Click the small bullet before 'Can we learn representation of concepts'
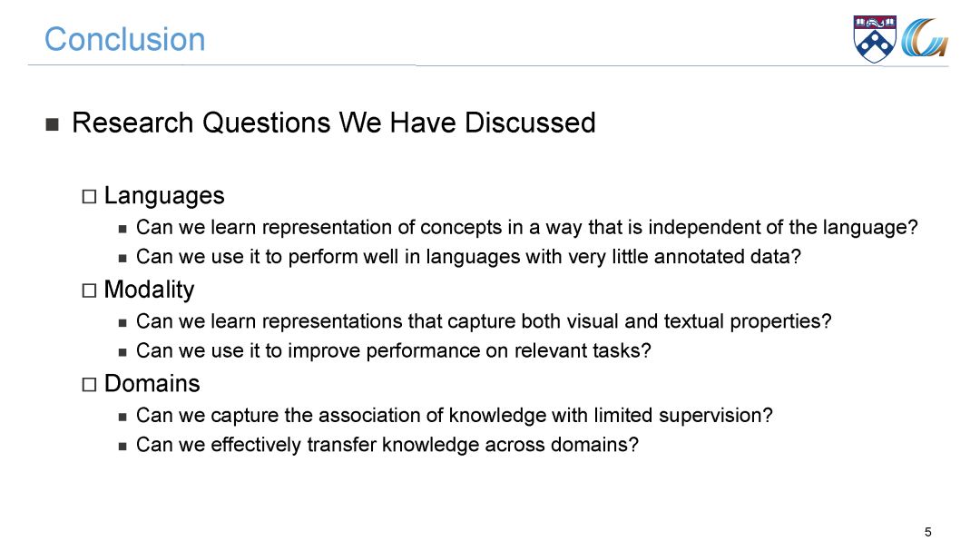Image resolution: width=980 pixels, height=551 pixels. [122, 230]
